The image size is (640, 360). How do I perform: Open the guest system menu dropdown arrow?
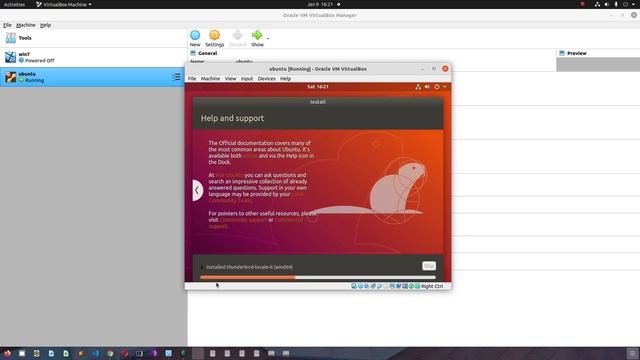click(444, 87)
